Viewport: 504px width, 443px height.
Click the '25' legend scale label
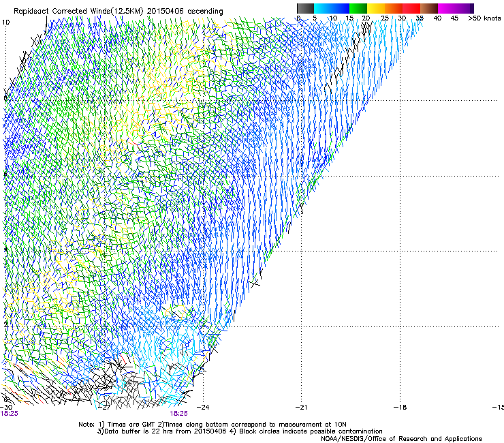pos(385,18)
